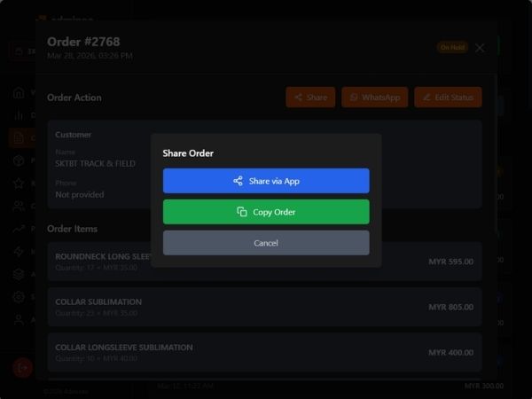This screenshot has height=399, width=532.
Task: Click the Order #2768 heading
Action: coord(83,42)
